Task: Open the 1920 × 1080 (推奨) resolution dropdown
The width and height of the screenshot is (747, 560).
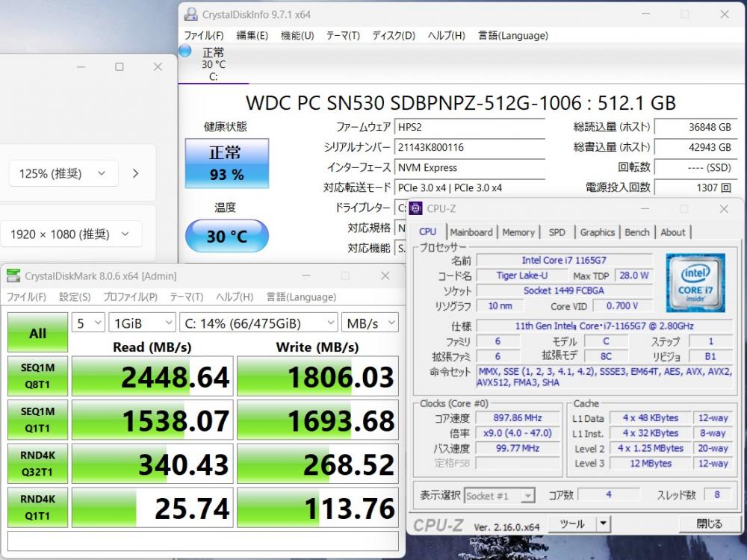Action: click(70, 234)
